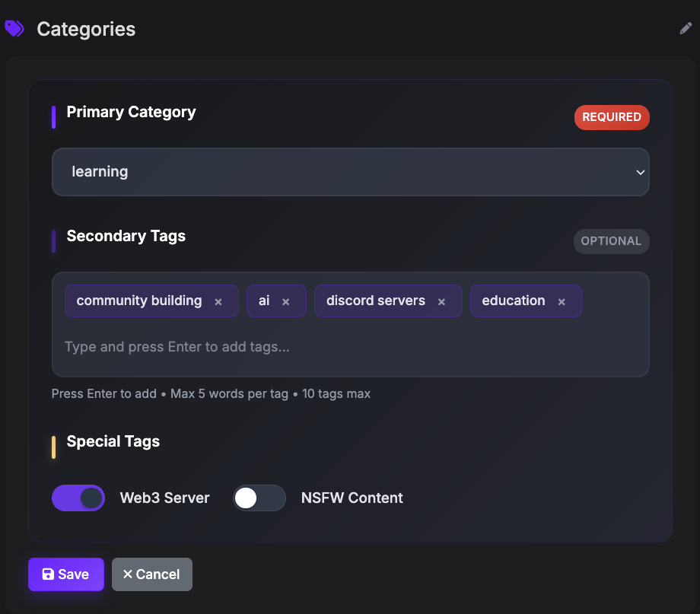
Task: Click the chevron on the learning dropdown
Action: point(640,172)
